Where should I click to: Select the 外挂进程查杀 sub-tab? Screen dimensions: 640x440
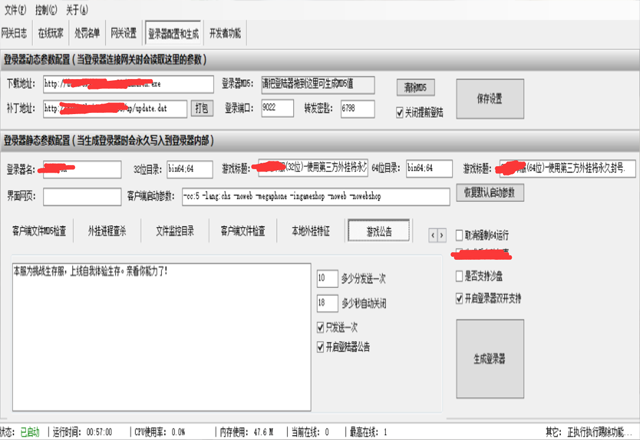point(107,231)
